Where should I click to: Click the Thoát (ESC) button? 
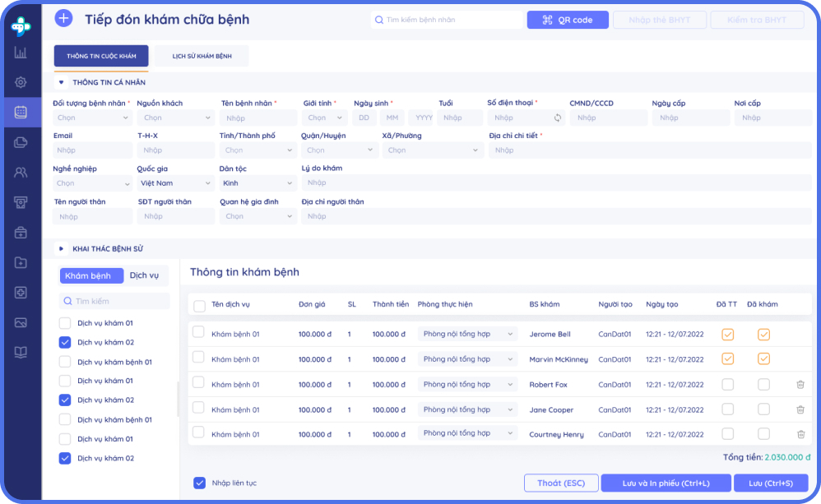(561, 483)
